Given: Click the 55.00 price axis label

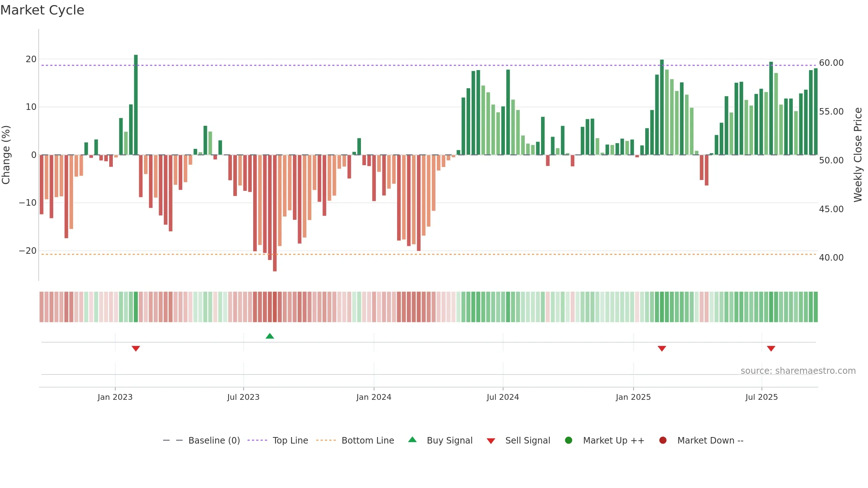Looking at the screenshot, I should (x=831, y=112).
